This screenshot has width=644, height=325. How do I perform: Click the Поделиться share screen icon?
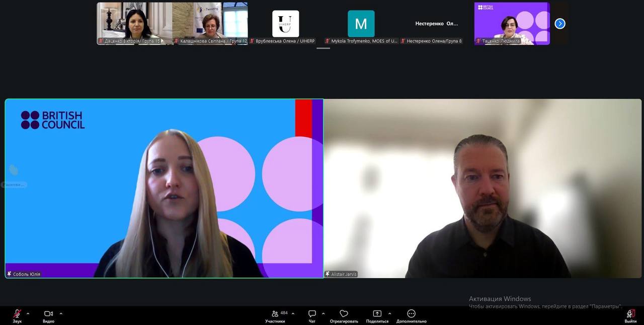point(377,313)
